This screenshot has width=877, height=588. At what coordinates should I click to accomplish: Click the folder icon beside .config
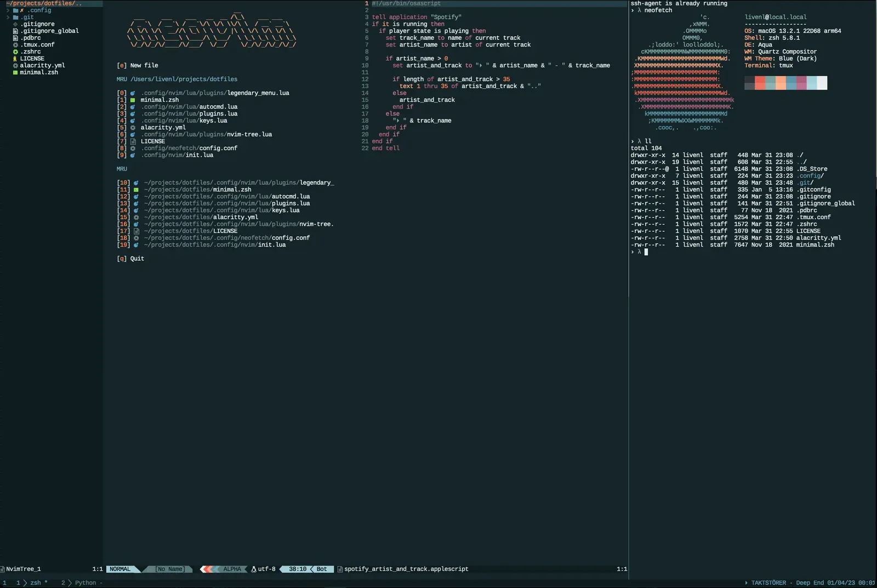(15, 10)
